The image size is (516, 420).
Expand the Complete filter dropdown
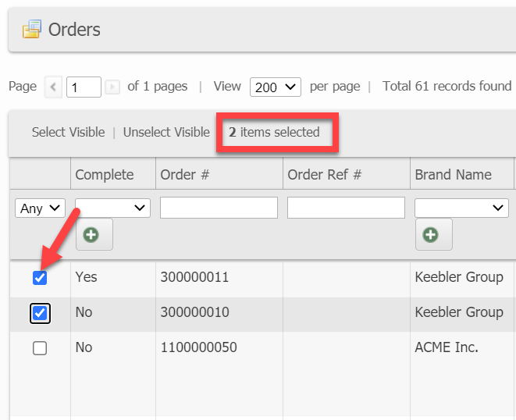112,208
